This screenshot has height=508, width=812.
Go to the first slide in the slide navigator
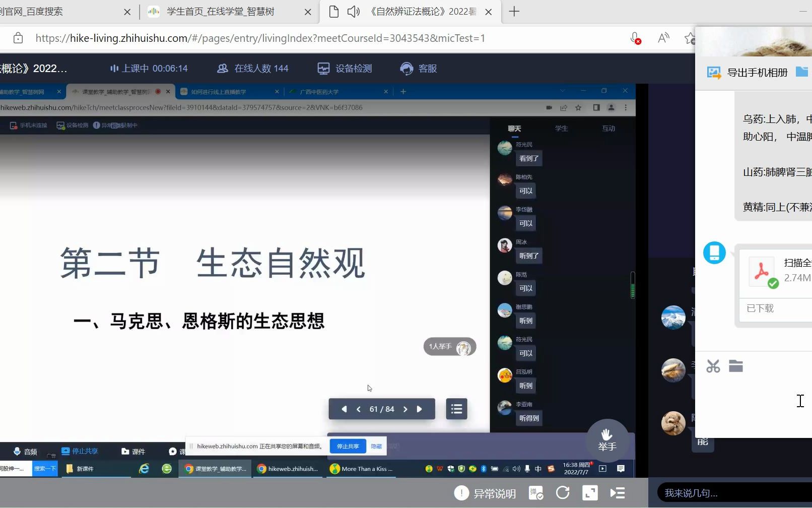(344, 409)
